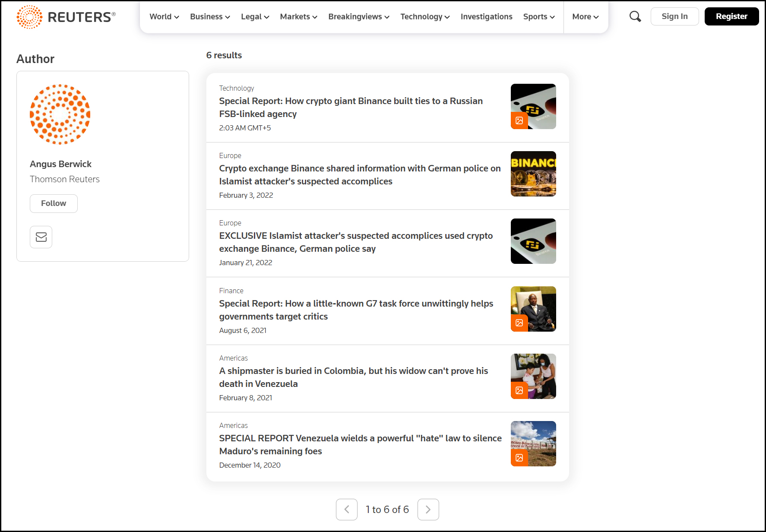The image size is (766, 532).
Task: Click the Europe label above the January 21, 2022 article
Action: coord(230,223)
